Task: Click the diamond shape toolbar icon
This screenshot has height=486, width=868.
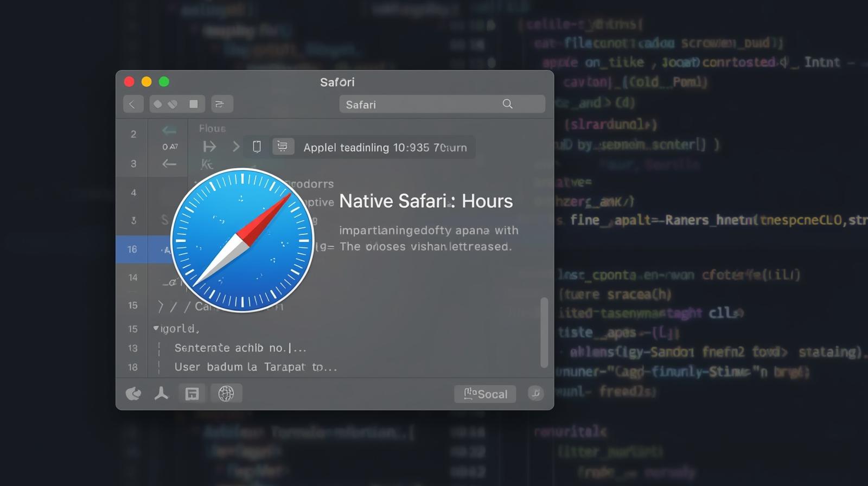Action: pos(157,104)
